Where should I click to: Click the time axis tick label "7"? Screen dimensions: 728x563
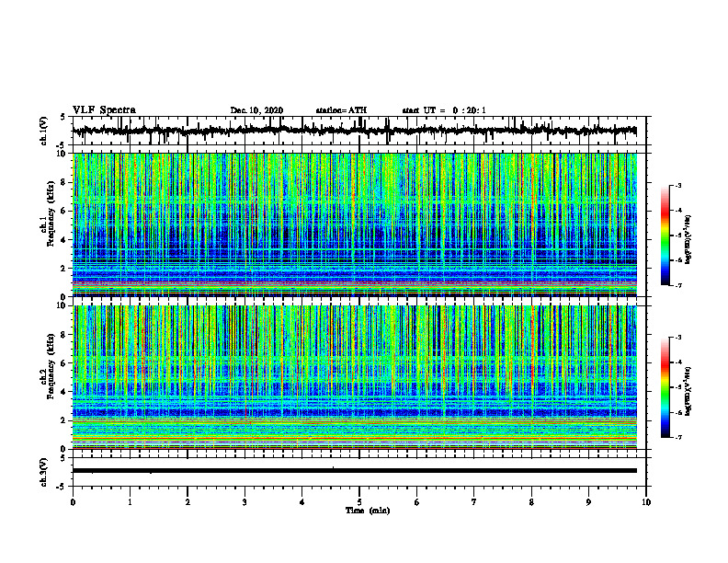tap(474, 502)
